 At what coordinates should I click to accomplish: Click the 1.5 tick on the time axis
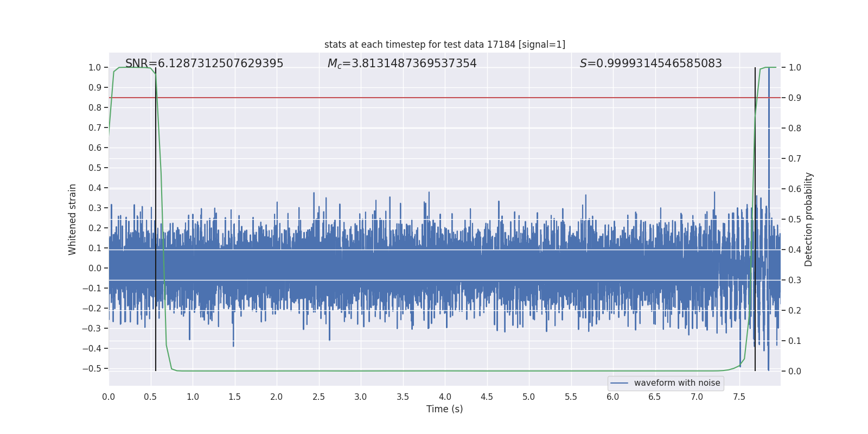234,397
